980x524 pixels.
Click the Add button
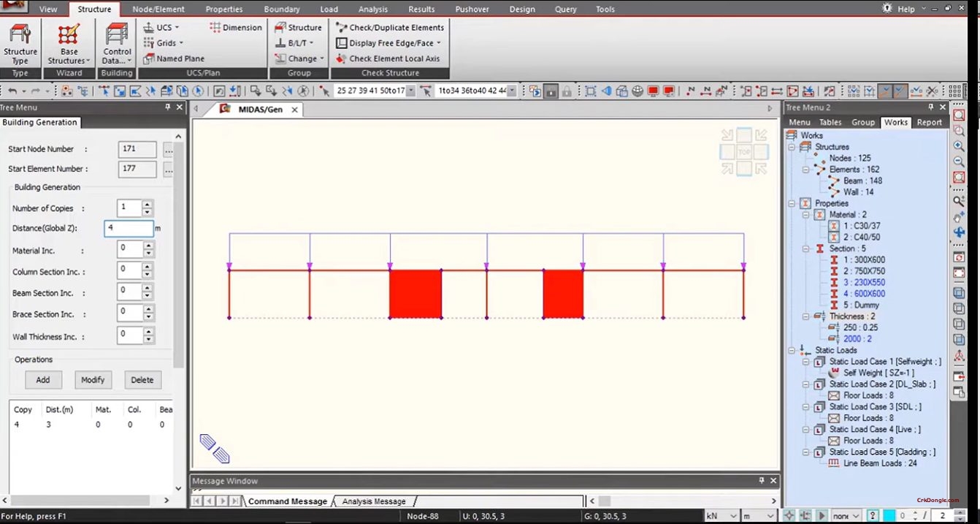coord(43,380)
